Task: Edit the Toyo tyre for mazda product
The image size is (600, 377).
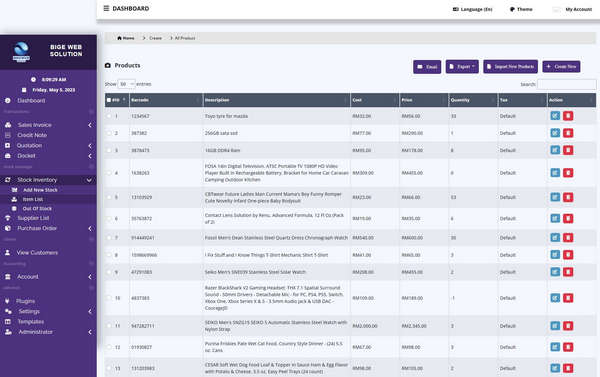Action: tap(555, 116)
